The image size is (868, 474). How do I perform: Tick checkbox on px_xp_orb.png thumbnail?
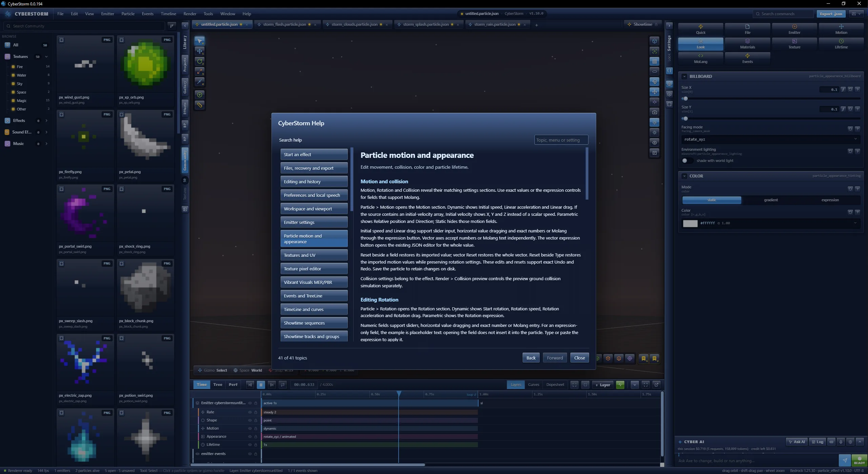tap(121, 40)
